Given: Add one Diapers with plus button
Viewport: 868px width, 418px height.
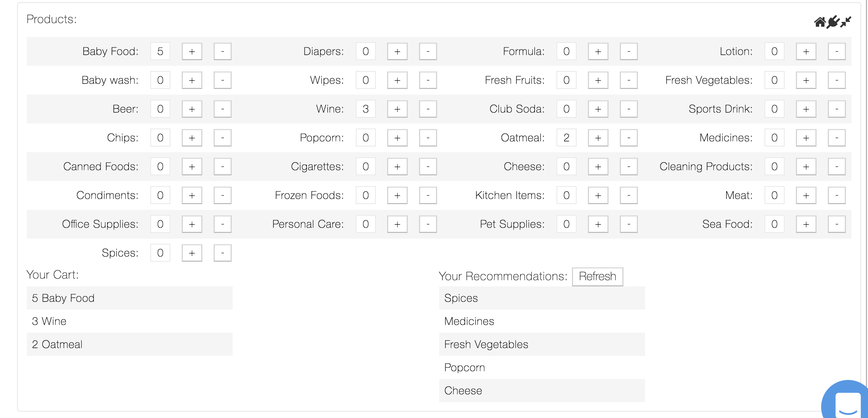Looking at the screenshot, I should coord(397,51).
